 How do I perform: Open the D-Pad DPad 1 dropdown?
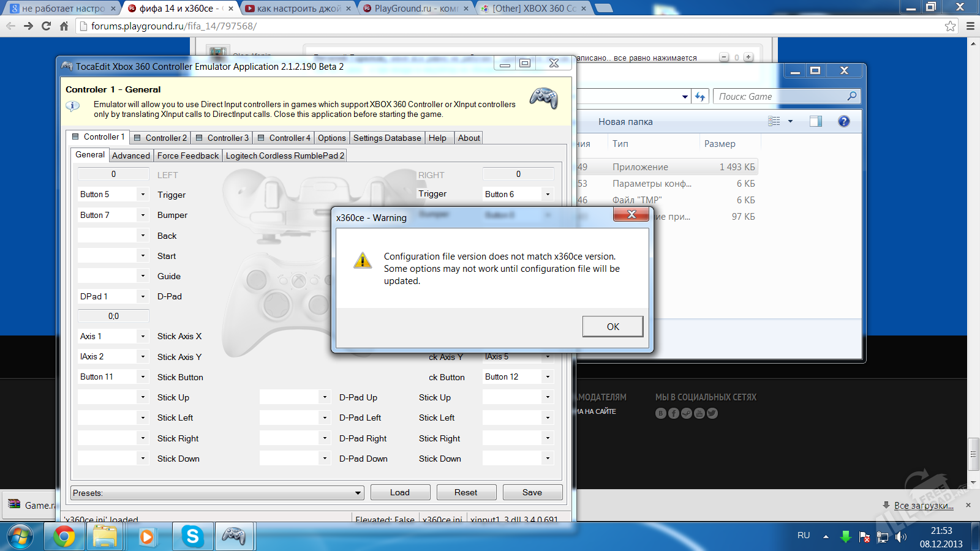tap(143, 296)
